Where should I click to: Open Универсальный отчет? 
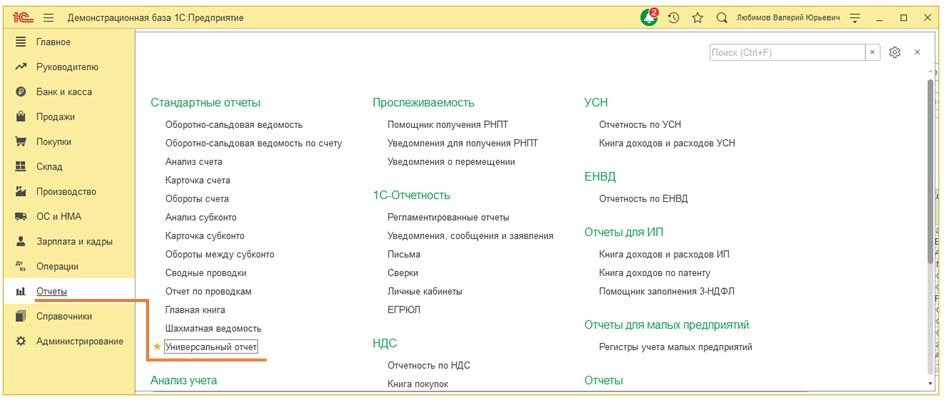click(x=211, y=347)
